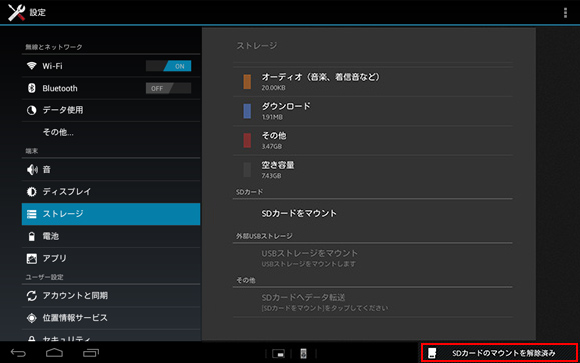Image resolution: width=580 pixels, height=363 pixels.
Task: Tap the SD card icon in notification area
Action: click(x=432, y=353)
